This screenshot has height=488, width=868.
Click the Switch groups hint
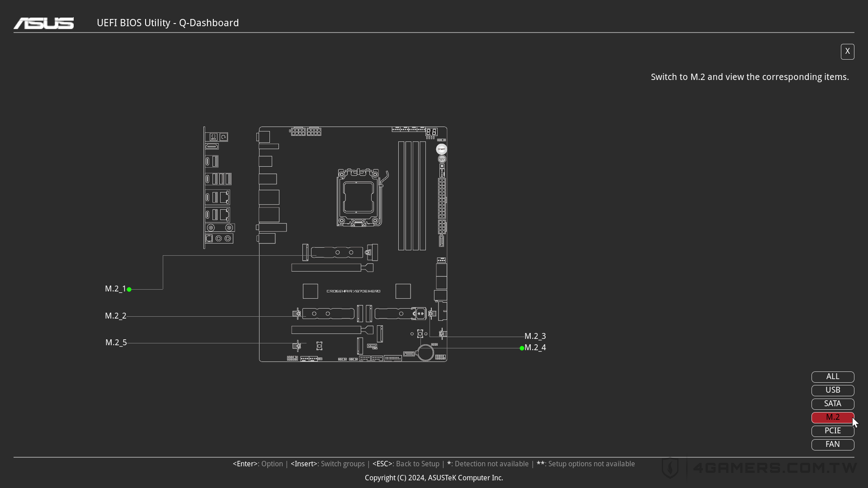pos(328,464)
